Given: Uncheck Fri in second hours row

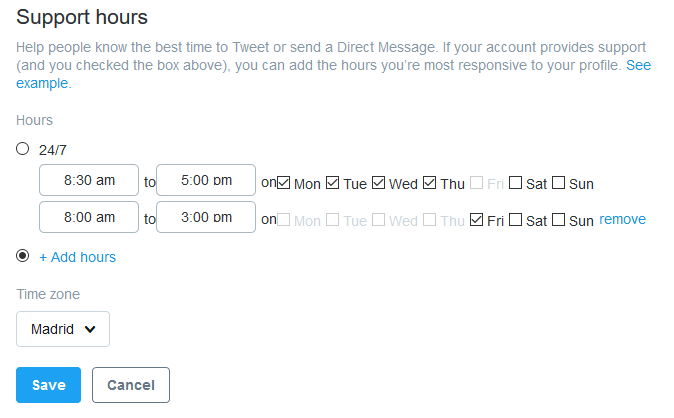Looking at the screenshot, I should (476, 220).
